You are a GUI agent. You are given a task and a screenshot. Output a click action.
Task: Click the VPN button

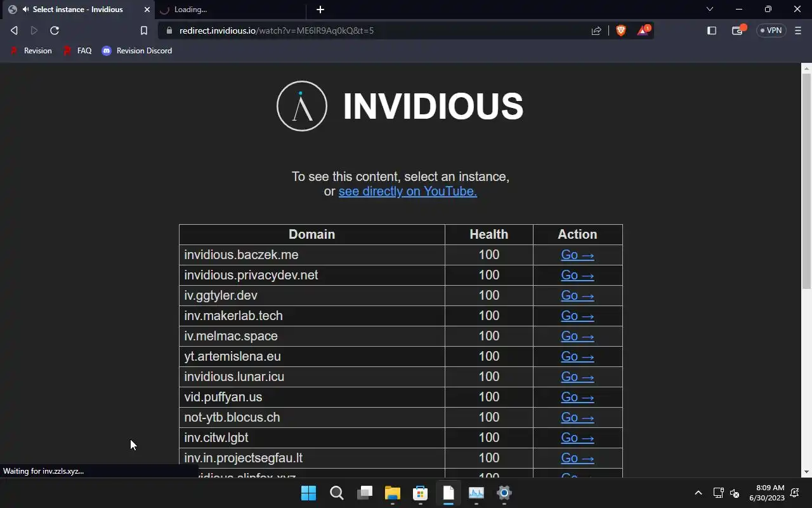point(771,30)
